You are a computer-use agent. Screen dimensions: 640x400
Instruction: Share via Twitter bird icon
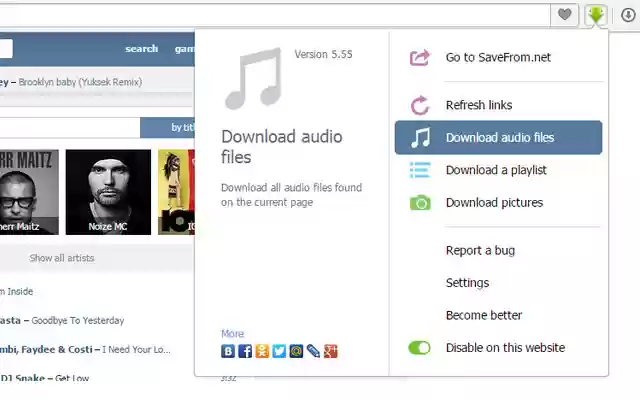(x=279, y=351)
